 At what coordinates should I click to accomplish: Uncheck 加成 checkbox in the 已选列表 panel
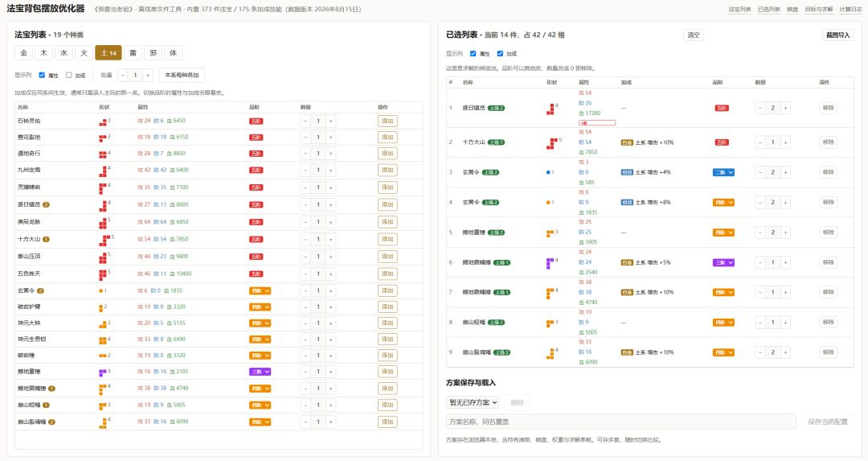pos(500,54)
